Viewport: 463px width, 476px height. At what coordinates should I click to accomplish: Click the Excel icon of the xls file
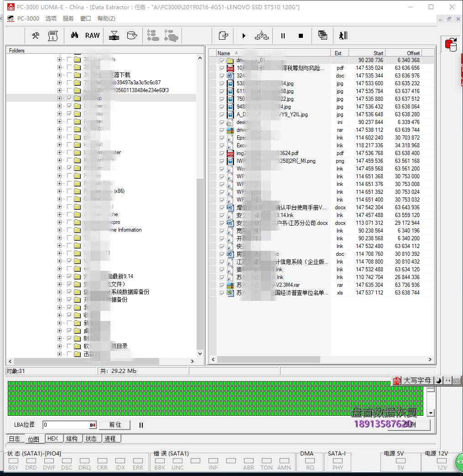tap(230, 293)
